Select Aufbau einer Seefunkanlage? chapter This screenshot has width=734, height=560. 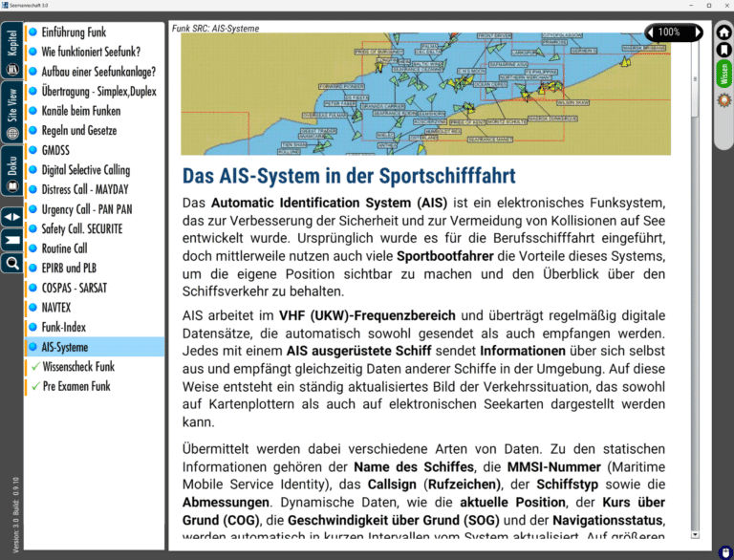coord(94,72)
